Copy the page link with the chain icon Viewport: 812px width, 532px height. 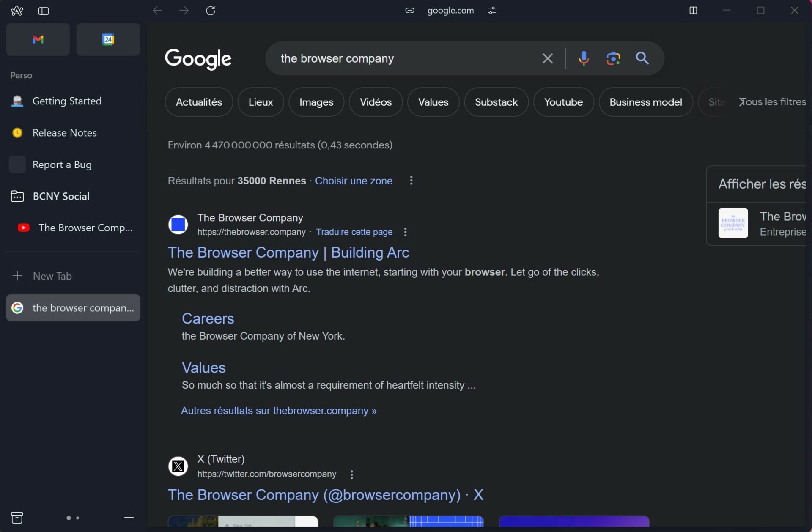click(x=409, y=11)
